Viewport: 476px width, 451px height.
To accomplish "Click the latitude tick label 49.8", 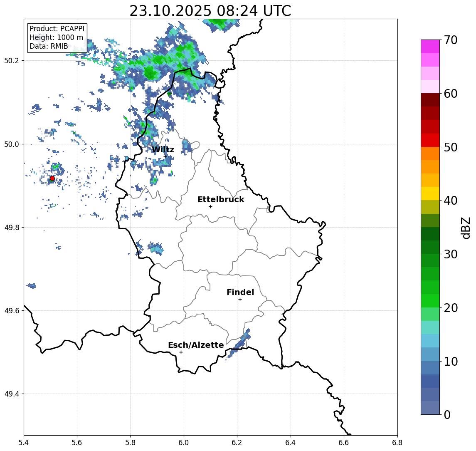I will click(12, 227).
